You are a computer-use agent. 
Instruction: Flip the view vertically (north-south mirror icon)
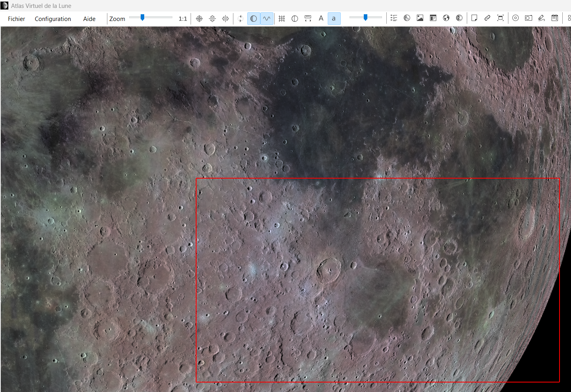point(212,19)
